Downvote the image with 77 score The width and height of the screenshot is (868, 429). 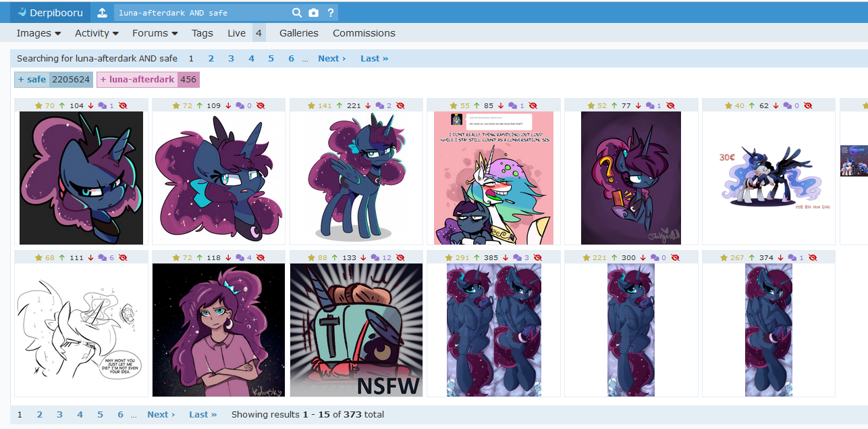[x=638, y=106]
